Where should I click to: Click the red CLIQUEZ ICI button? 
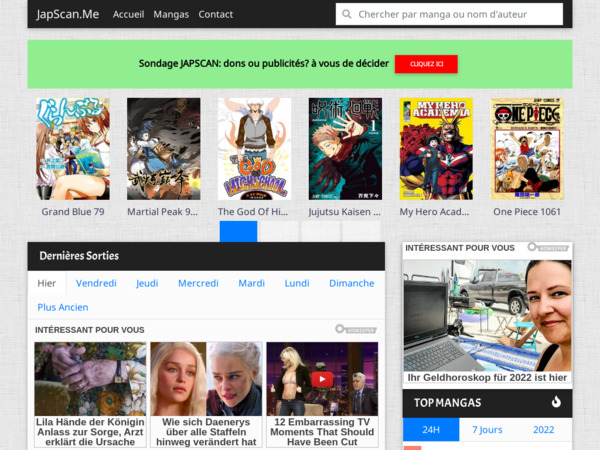click(x=426, y=64)
